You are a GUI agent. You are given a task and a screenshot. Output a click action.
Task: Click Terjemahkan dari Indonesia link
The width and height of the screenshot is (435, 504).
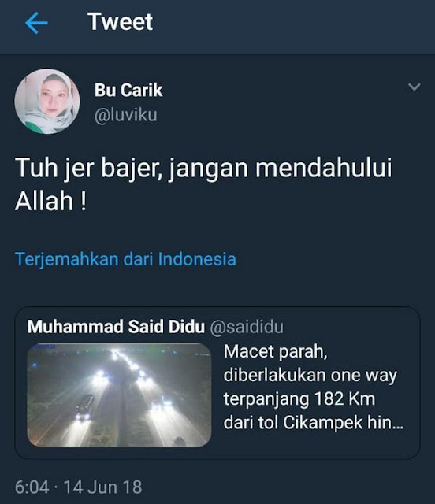[x=125, y=259]
